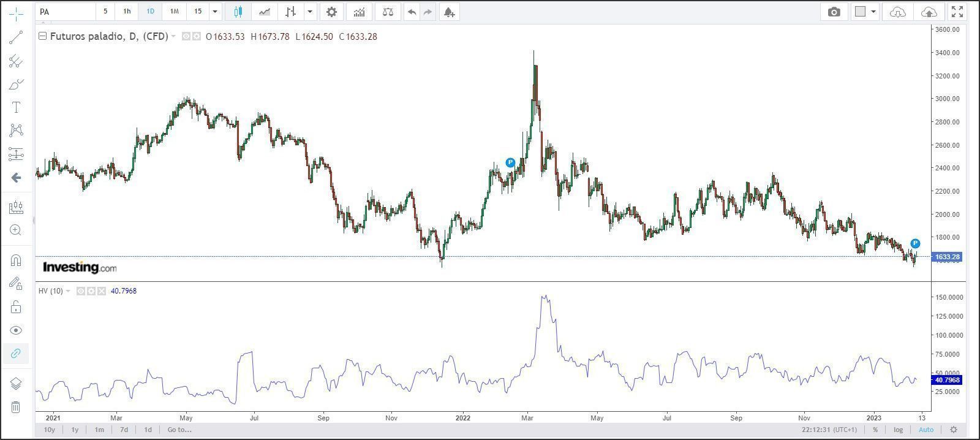Click the 'Go to...' date button

click(179, 430)
